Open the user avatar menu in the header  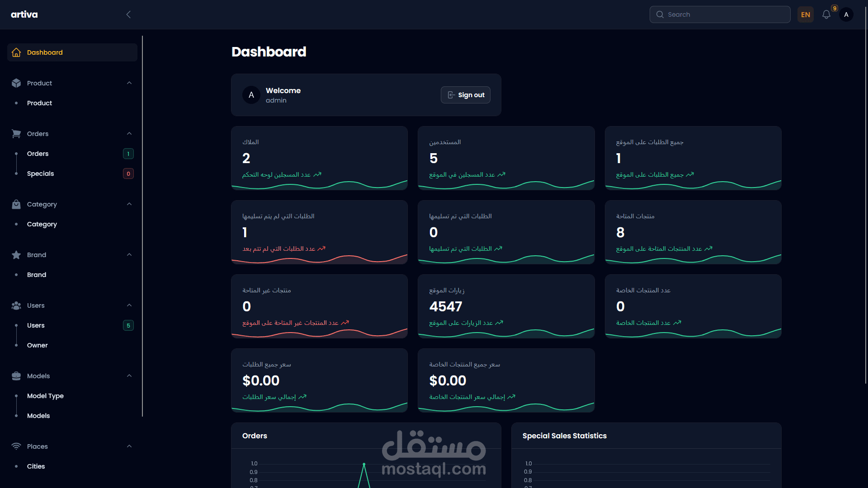tap(846, 14)
